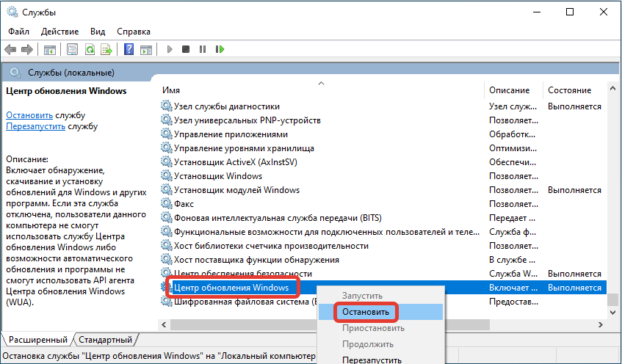Switch to the Стандартный tab
The width and height of the screenshot is (622, 364).
(106, 340)
